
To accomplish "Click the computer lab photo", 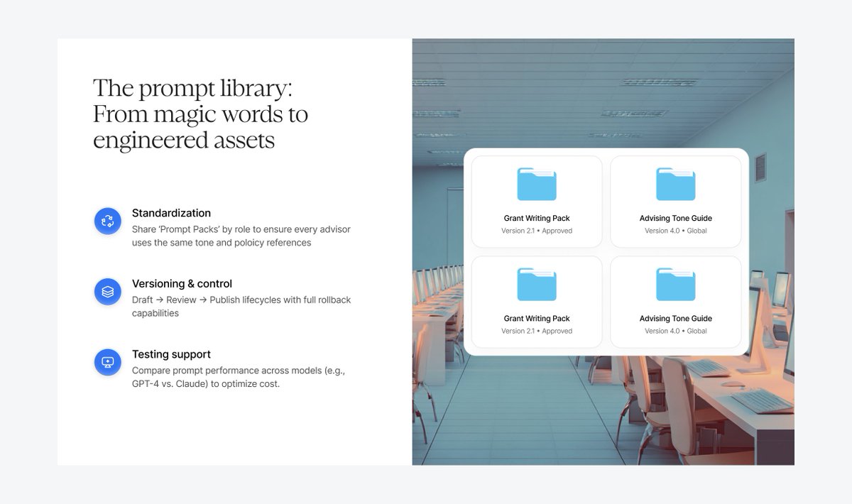I will 603,252.
